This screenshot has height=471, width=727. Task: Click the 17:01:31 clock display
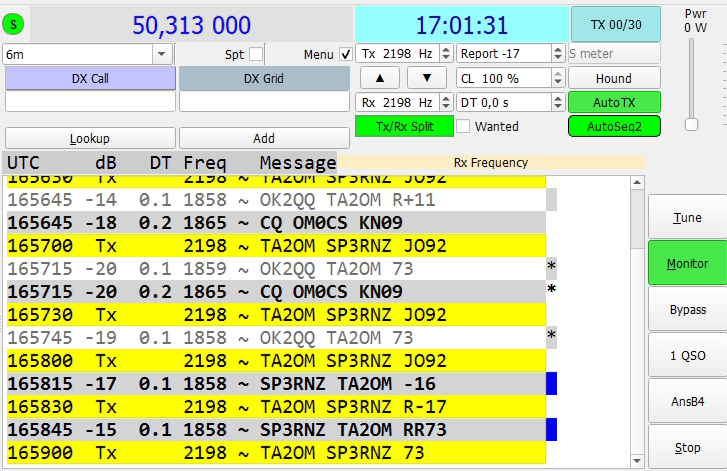[462, 25]
